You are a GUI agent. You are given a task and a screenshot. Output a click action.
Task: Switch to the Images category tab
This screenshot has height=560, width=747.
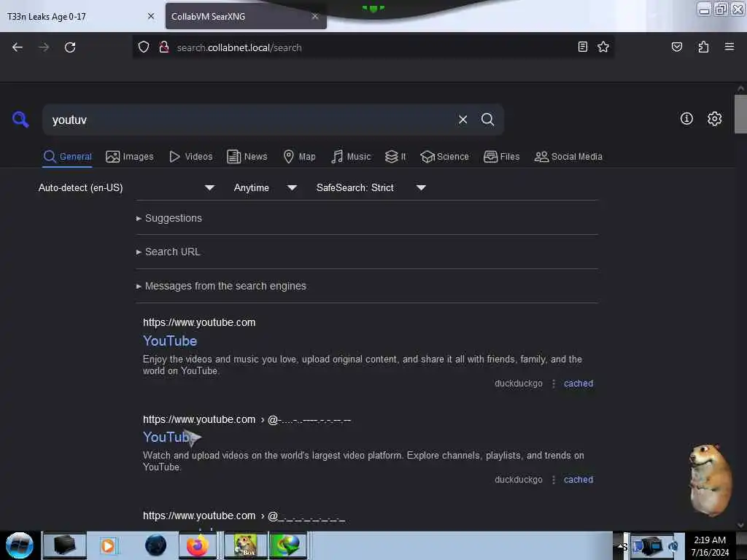click(130, 157)
